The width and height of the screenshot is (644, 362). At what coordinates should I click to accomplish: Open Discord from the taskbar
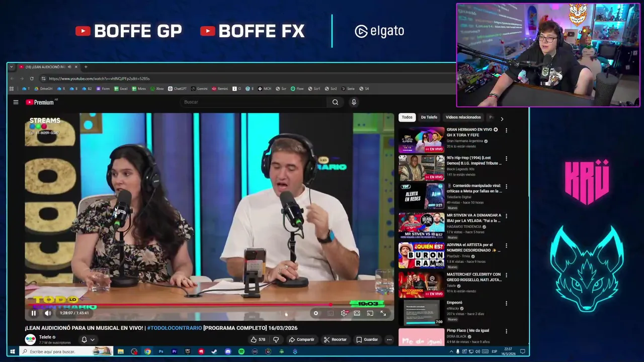click(x=228, y=351)
